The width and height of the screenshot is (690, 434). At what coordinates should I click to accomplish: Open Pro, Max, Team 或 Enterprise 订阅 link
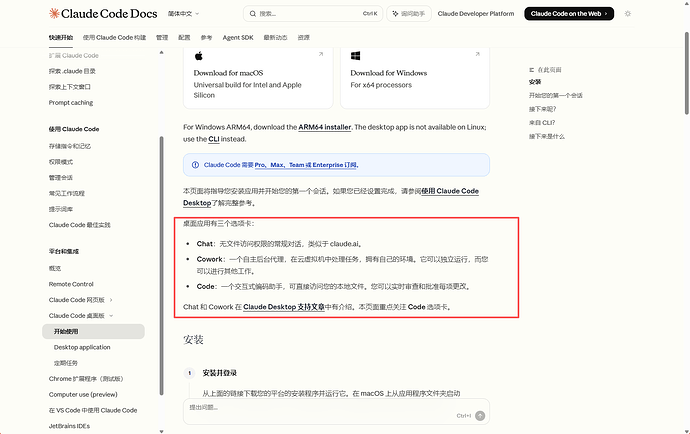306,165
